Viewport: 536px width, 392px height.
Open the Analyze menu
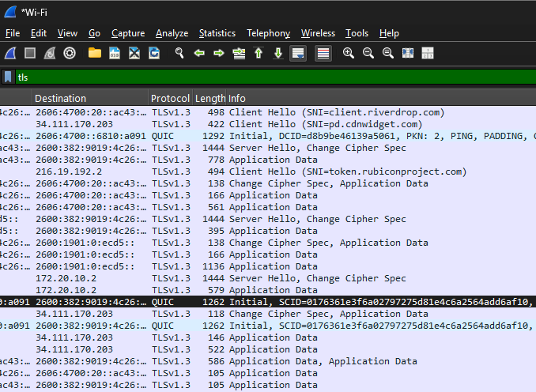(172, 33)
